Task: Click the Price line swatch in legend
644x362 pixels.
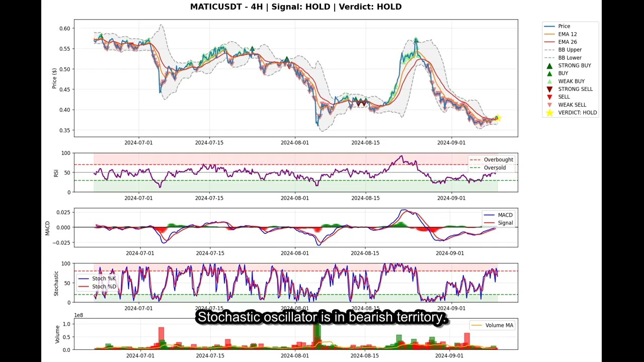Action: pyautogui.click(x=549, y=26)
